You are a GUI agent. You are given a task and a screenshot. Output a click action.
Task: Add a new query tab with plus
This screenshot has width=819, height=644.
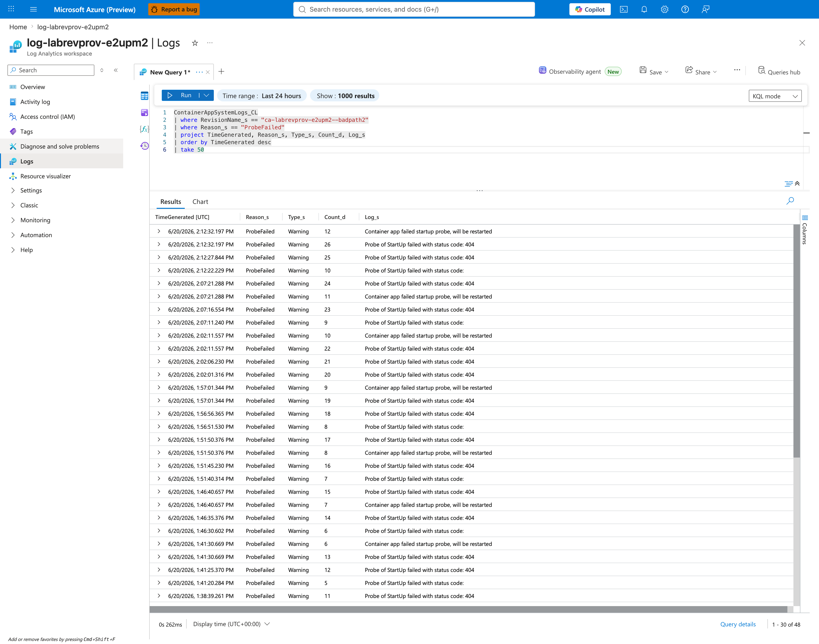[x=221, y=72]
